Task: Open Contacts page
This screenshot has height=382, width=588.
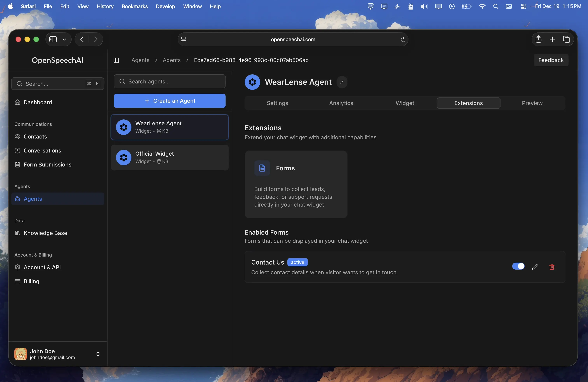Action: (58, 136)
